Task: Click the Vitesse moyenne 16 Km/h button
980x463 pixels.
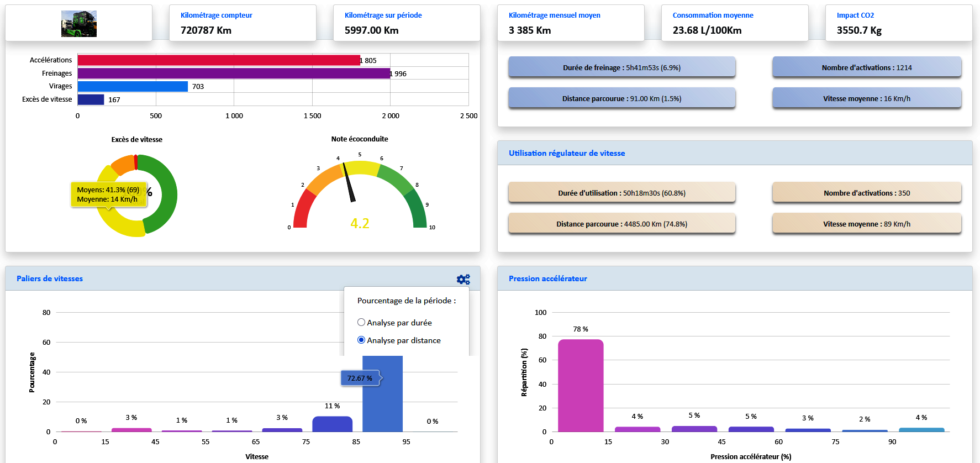Action: 866,98
